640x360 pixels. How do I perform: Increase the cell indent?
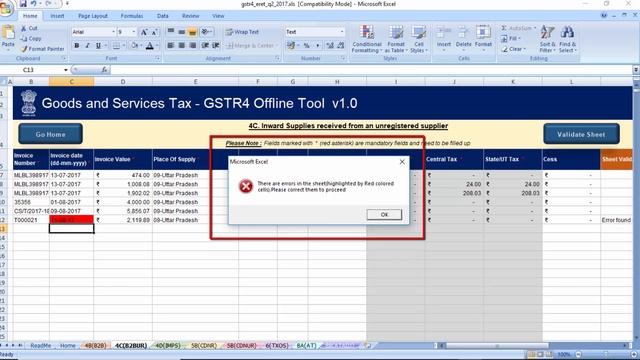(216, 45)
